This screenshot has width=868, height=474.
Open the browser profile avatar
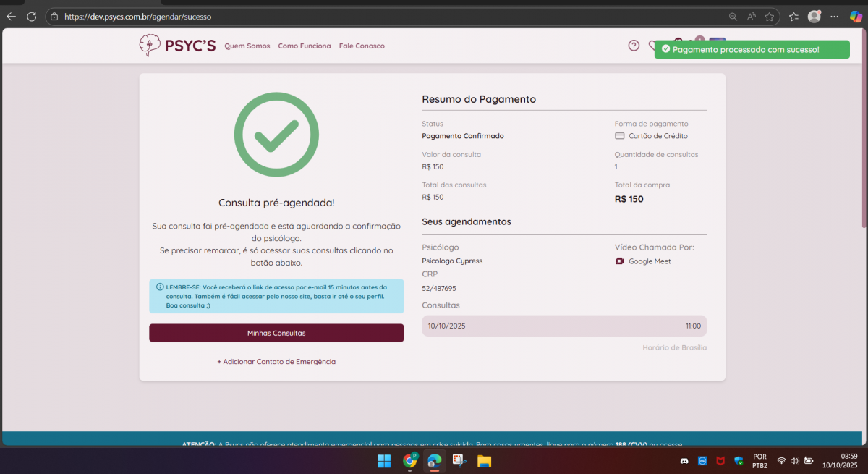[814, 17]
